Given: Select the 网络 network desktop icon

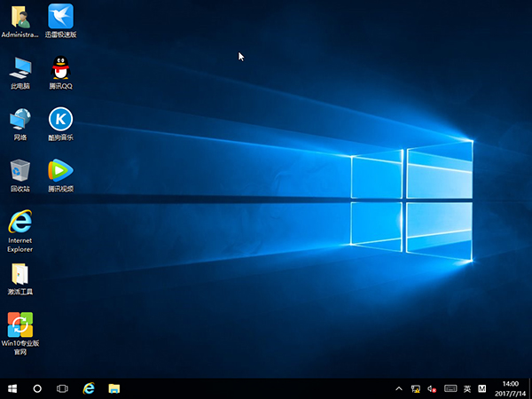Looking at the screenshot, I should 20,120.
